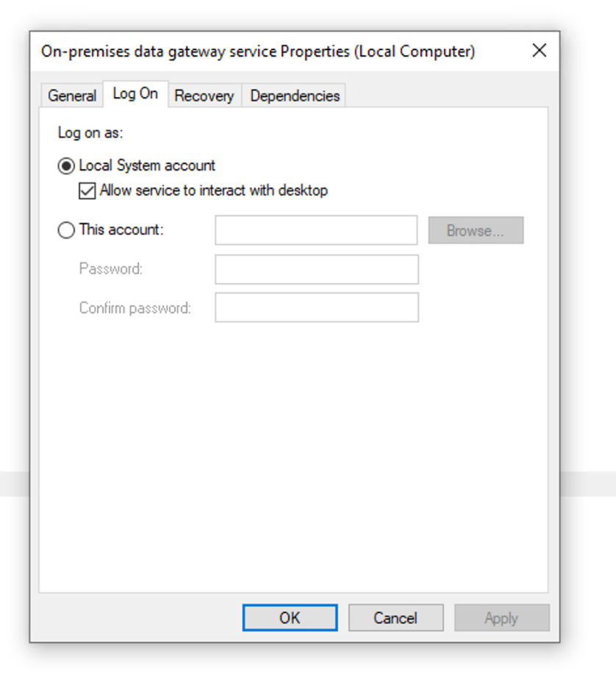The image size is (616, 678).
Task: Click the dialog title bar
Action: coord(221,51)
